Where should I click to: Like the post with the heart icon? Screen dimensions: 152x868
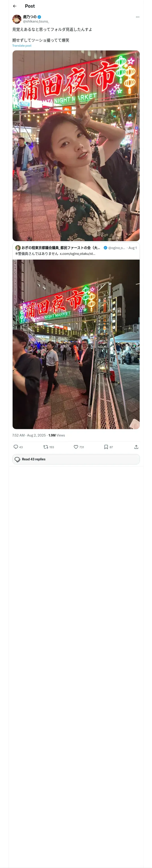76,447
